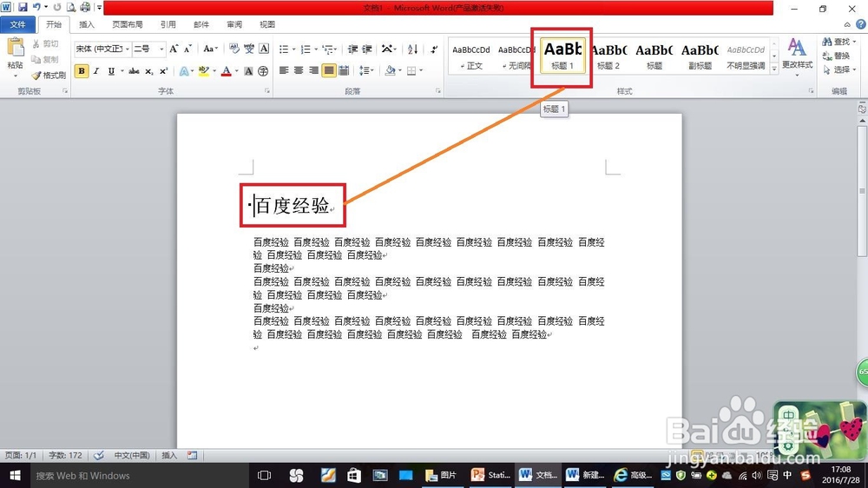
Task: Toggle justified alignment
Action: pos(329,70)
